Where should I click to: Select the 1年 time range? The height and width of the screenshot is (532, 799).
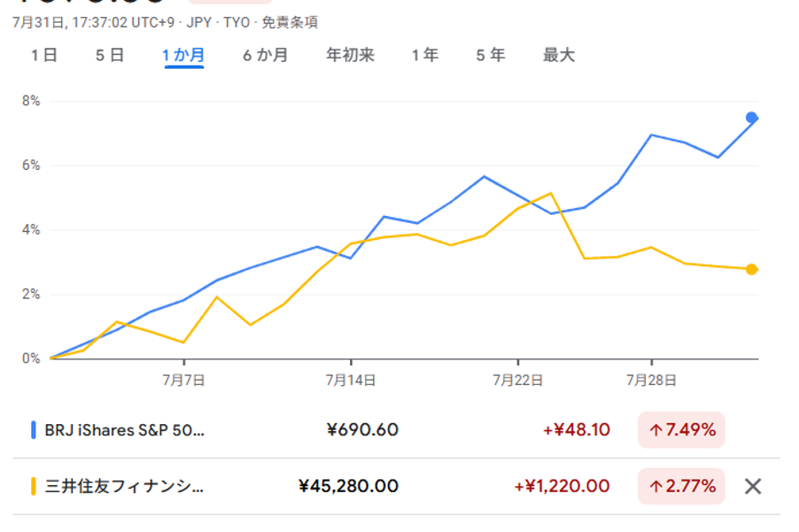(x=424, y=55)
